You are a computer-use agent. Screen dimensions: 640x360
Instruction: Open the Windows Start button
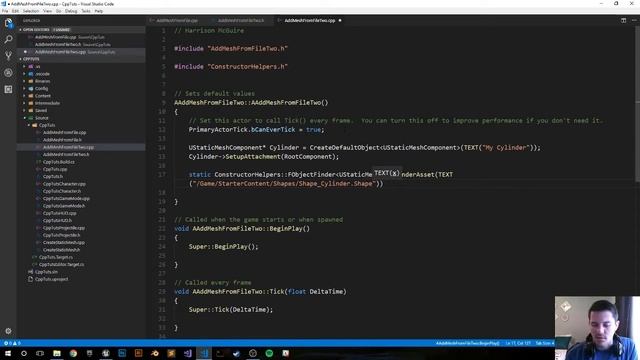8,353
